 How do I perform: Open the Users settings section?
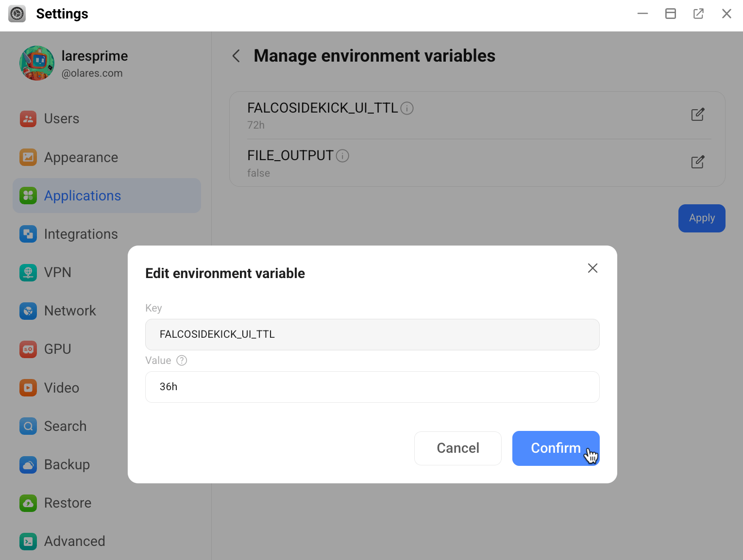pos(62,119)
